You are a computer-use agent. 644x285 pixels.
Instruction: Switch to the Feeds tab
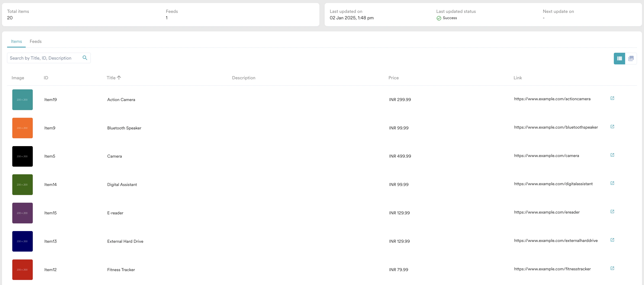(x=36, y=41)
